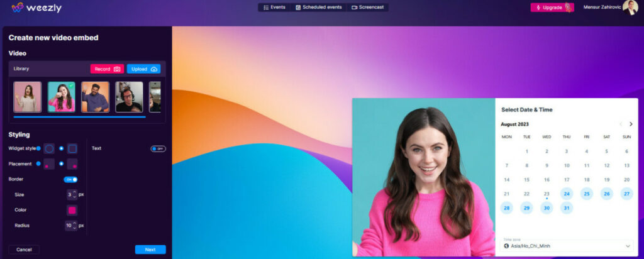Open the Events tab
Image resolution: width=644 pixels, height=259 pixels.
(x=274, y=8)
